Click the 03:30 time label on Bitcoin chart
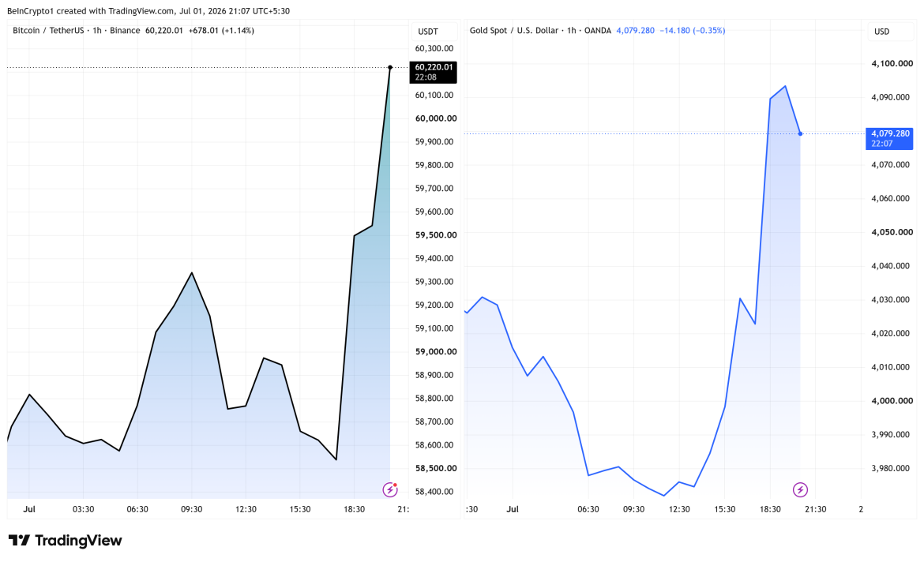The height and width of the screenshot is (562, 924). [83, 509]
